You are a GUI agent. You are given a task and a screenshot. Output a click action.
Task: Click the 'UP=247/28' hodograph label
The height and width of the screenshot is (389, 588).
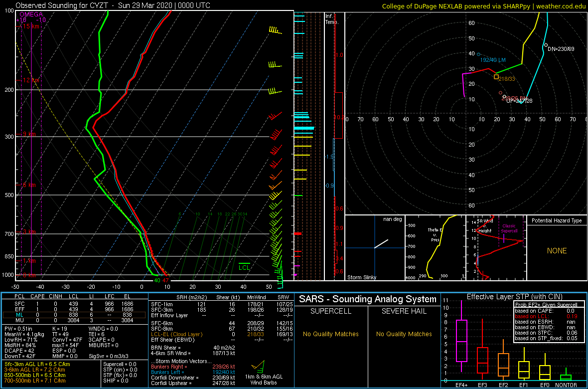(x=519, y=101)
